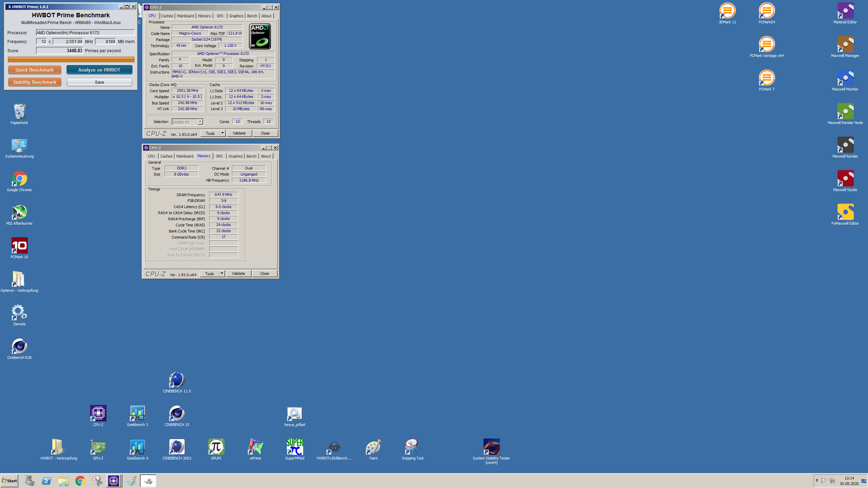868x488 pixels.
Task: Open the CPU-Z desktop shortcut
Action: click(x=98, y=416)
